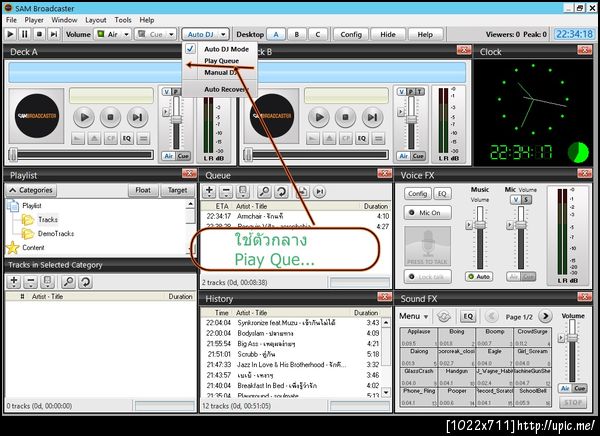The width and height of the screenshot is (600, 436).
Task: Select the Content star item
Action: pyautogui.click(x=33, y=248)
